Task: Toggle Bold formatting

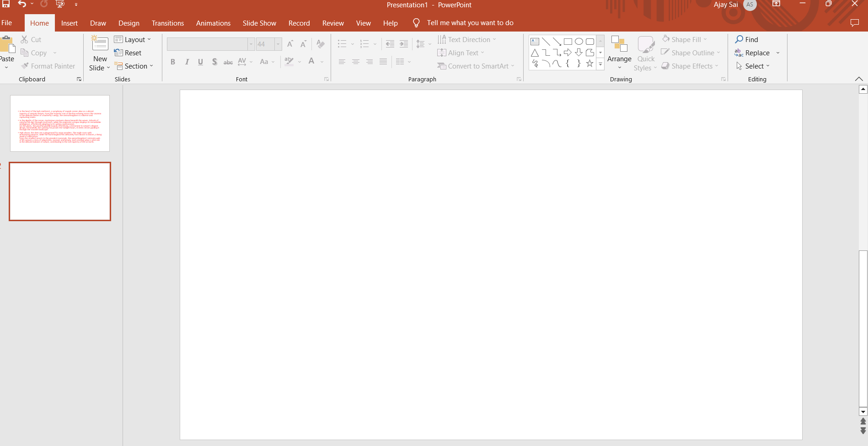Action: point(173,62)
